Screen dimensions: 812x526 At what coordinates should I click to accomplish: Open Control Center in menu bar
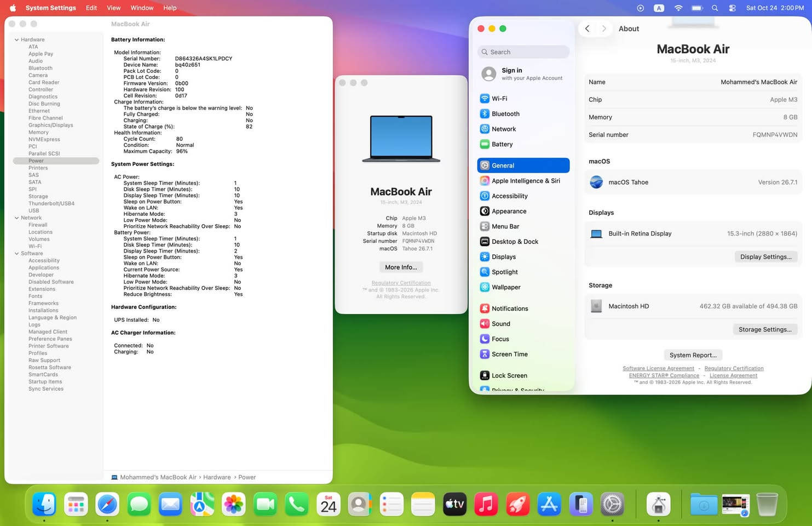pyautogui.click(x=732, y=8)
